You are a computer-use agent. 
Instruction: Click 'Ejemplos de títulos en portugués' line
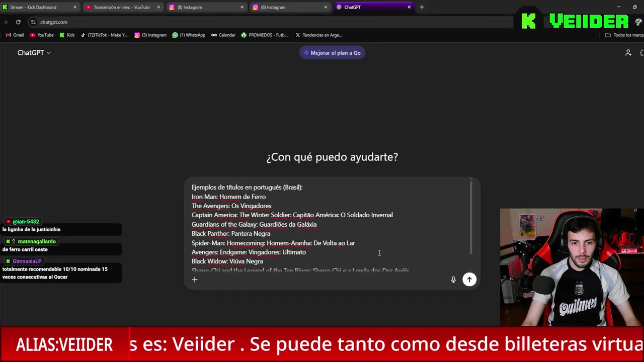click(x=247, y=187)
